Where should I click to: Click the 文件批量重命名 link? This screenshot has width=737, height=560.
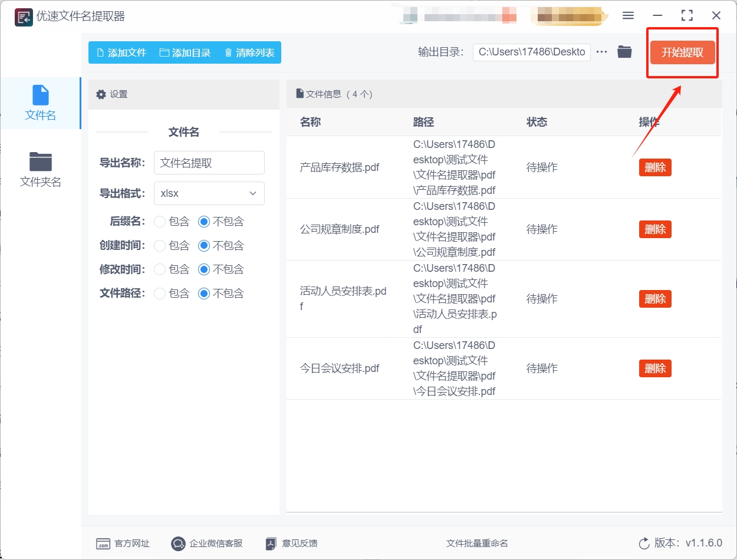tap(477, 543)
